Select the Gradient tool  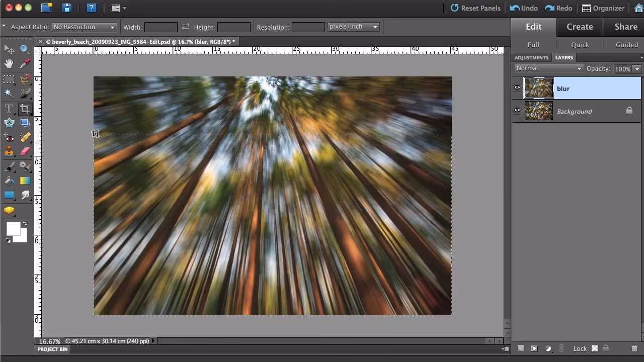[25, 180]
